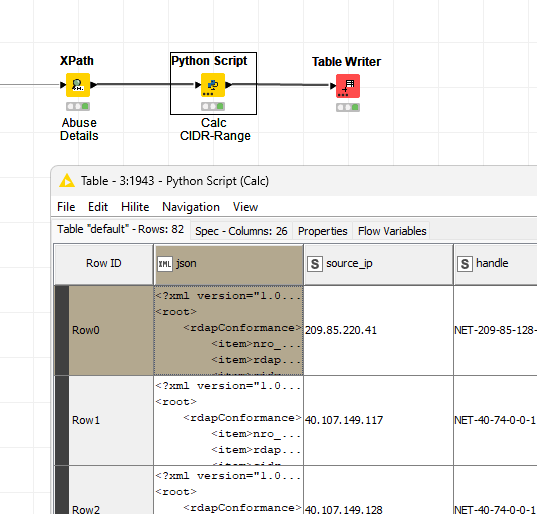This screenshot has width=537, height=514.
Task: Select the red Table Writer node icon
Action: pos(348,86)
